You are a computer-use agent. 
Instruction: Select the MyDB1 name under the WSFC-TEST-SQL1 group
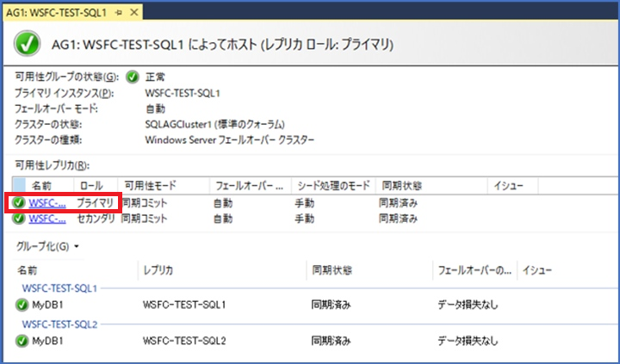click(47, 305)
